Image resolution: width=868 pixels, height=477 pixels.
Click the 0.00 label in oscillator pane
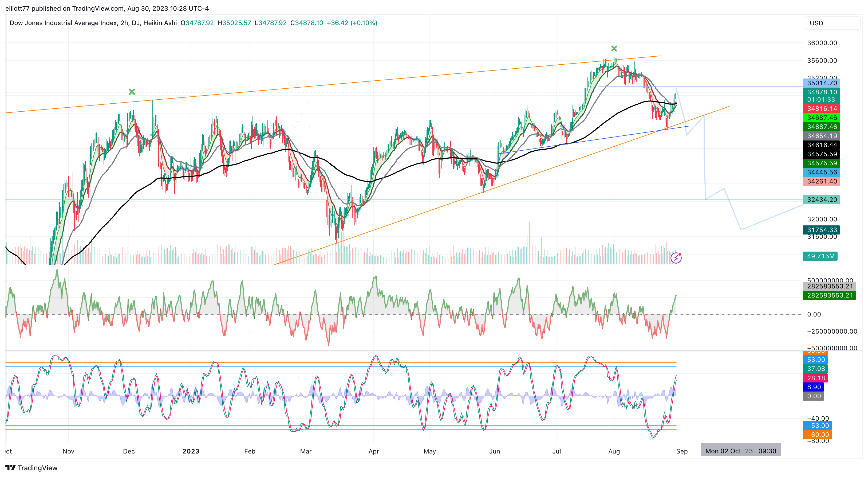[x=813, y=396]
